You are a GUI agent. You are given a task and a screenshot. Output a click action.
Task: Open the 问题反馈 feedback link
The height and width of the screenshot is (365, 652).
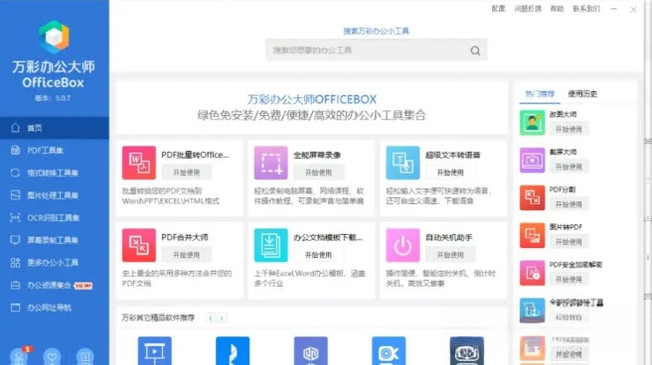tap(528, 9)
